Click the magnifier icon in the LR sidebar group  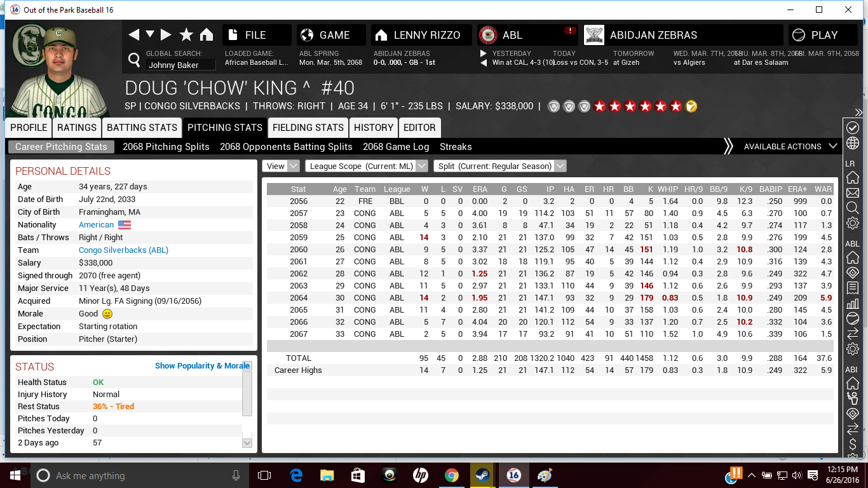click(853, 208)
